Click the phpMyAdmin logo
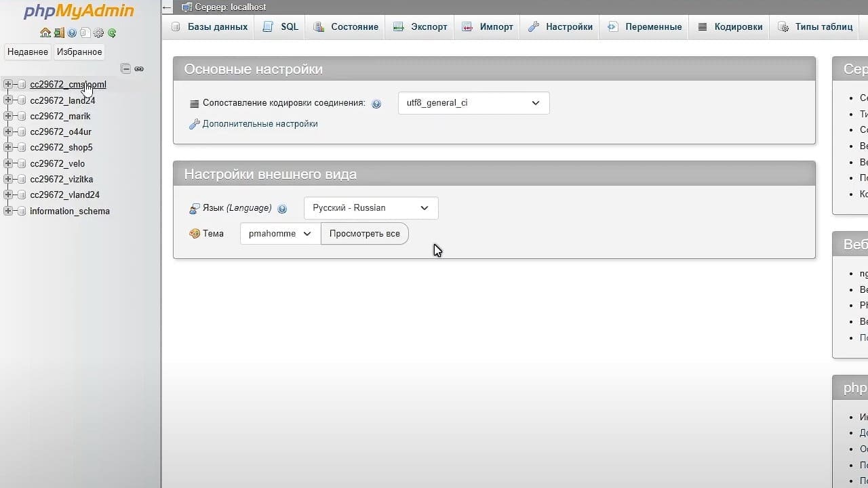868x488 pixels. [79, 11]
